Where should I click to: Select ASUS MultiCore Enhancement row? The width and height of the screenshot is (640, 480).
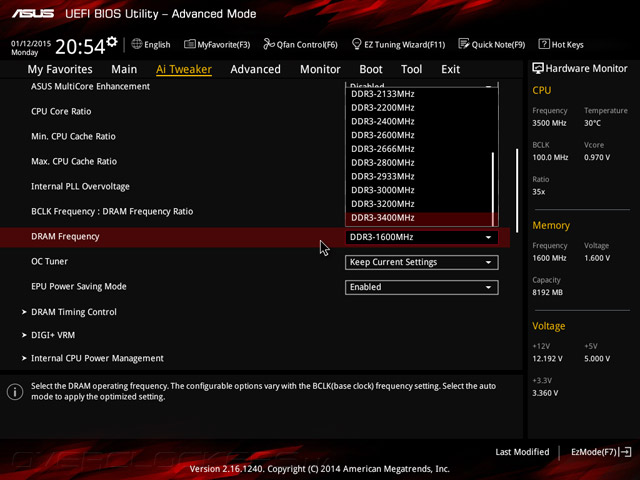pyautogui.click(x=90, y=87)
